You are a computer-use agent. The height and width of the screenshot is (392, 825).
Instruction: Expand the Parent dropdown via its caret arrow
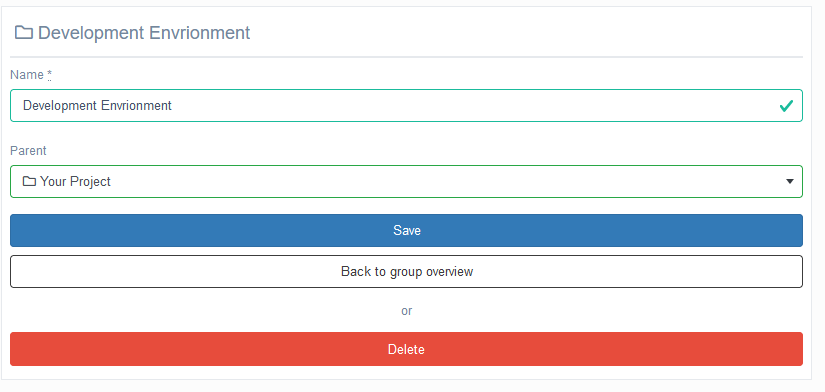coord(789,182)
